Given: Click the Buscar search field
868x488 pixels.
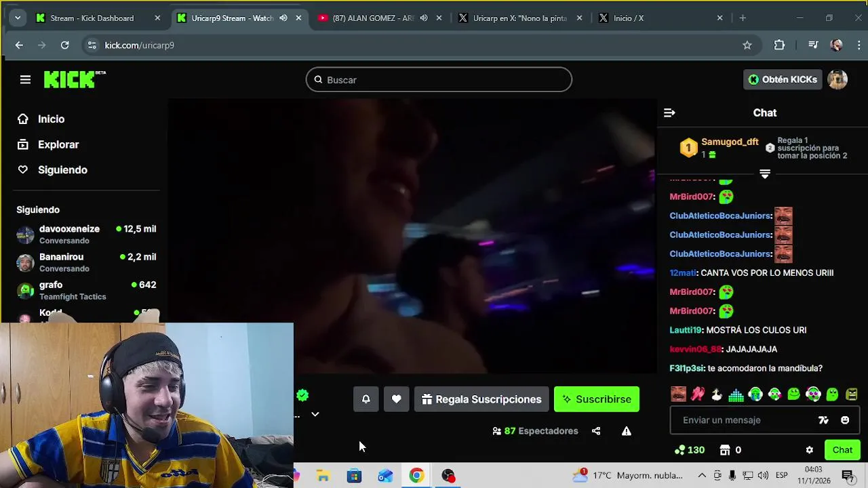Looking at the screenshot, I should 439,80.
